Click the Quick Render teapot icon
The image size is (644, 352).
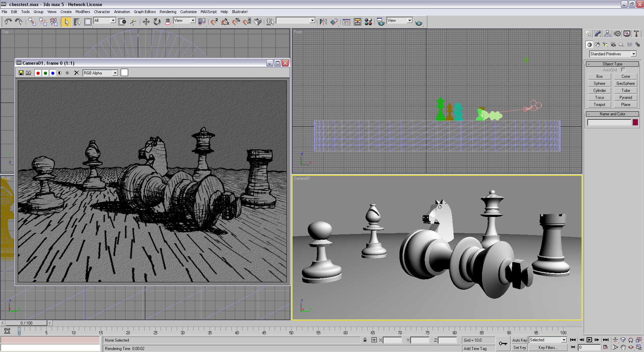(419, 22)
